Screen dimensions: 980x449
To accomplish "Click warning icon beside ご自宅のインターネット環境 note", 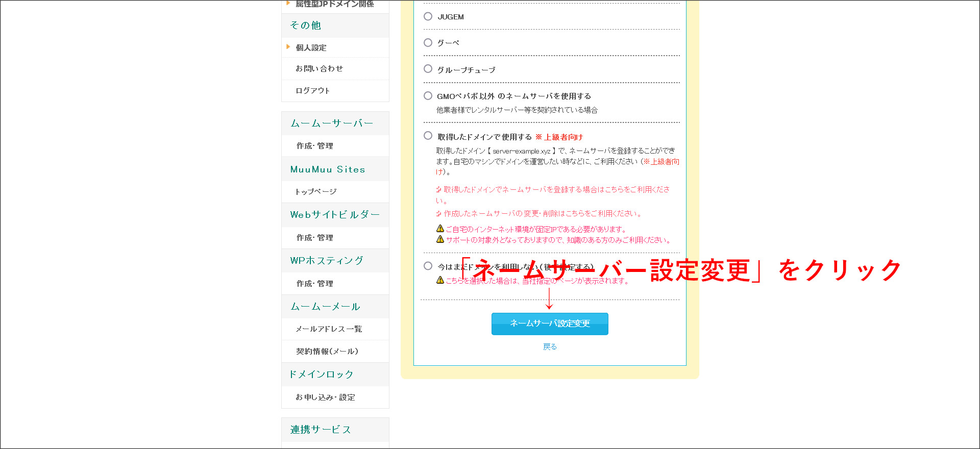I will coord(440,228).
